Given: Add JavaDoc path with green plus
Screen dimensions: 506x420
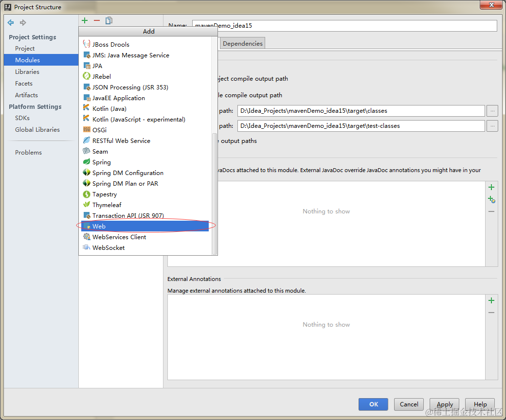Looking at the screenshot, I should (x=491, y=187).
